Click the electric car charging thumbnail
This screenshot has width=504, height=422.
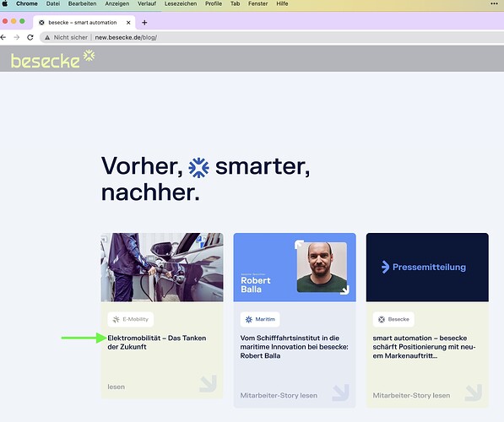[162, 268]
